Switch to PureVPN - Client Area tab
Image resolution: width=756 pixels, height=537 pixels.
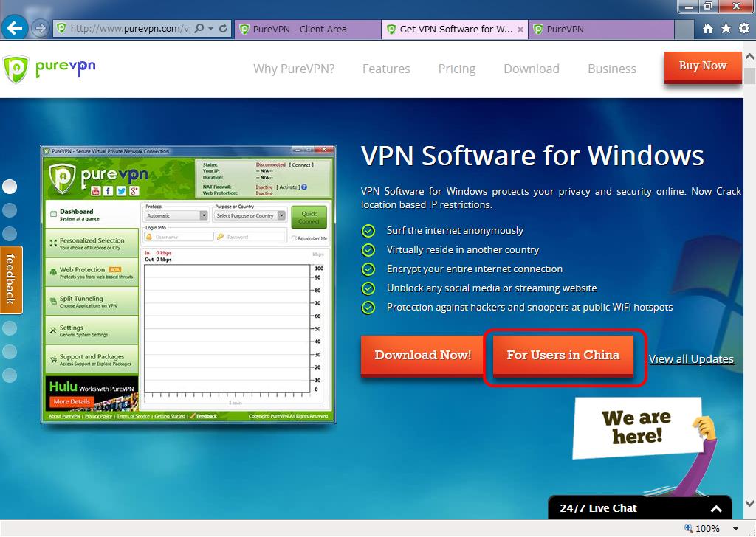308,29
